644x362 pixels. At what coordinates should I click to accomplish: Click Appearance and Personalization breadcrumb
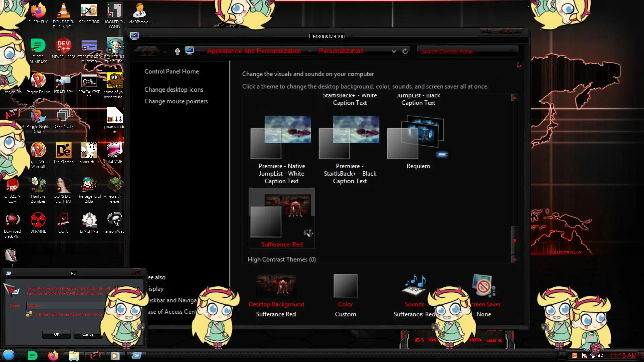(x=254, y=51)
